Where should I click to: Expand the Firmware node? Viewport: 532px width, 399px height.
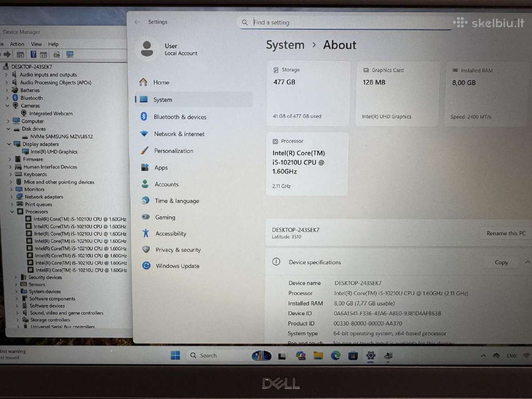pos(10,159)
